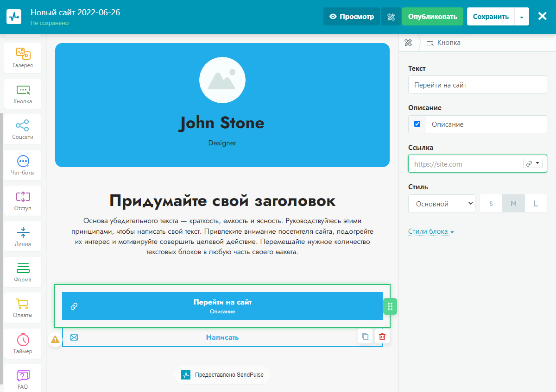Duplicate the Написать block
The height and width of the screenshot is (392, 556).
(x=365, y=336)
